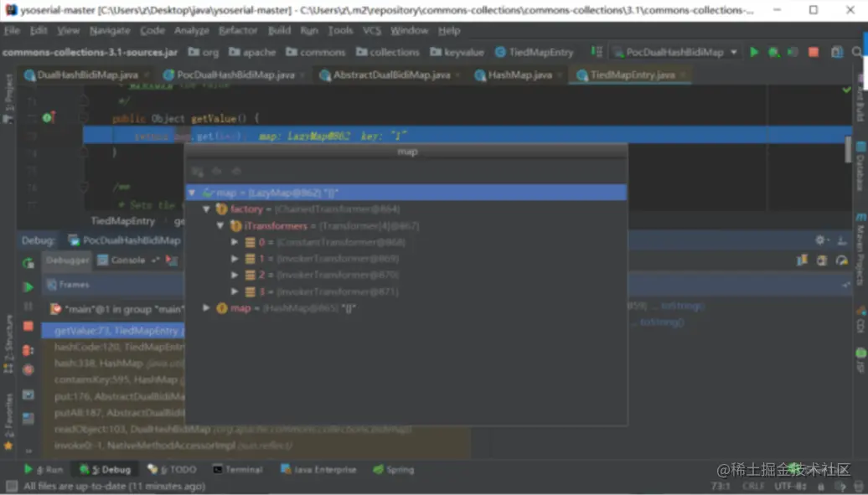Expand element 1 InvokerTransformer

pos(235,259)
